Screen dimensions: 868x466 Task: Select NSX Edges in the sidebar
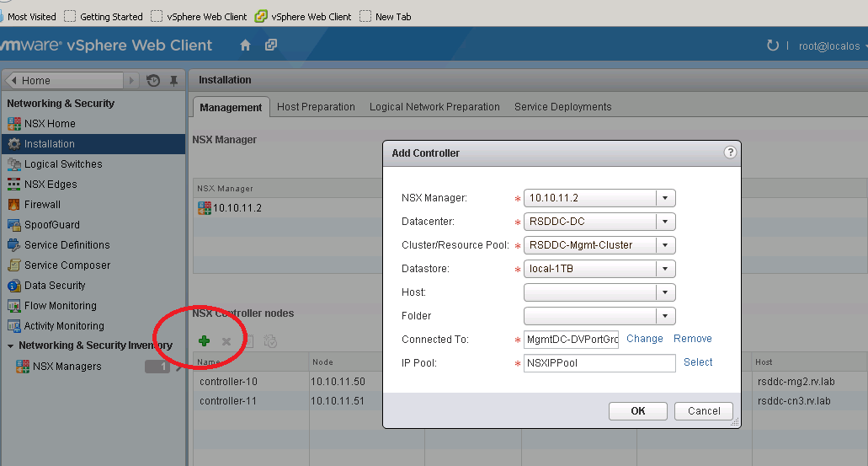[x=50, y=185]
